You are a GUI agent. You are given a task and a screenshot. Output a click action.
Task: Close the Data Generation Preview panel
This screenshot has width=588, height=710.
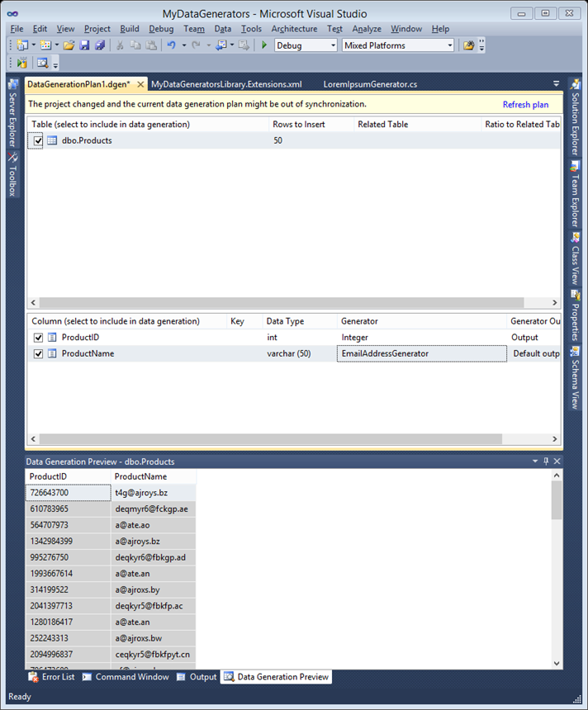pyautogui.click(x=557, y=461)
